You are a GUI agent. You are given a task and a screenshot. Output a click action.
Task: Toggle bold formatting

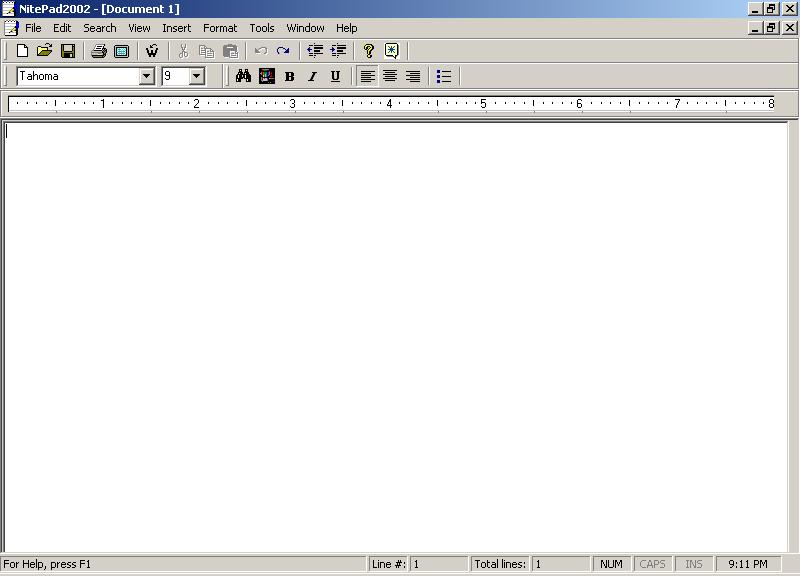[x=290, y=76]
